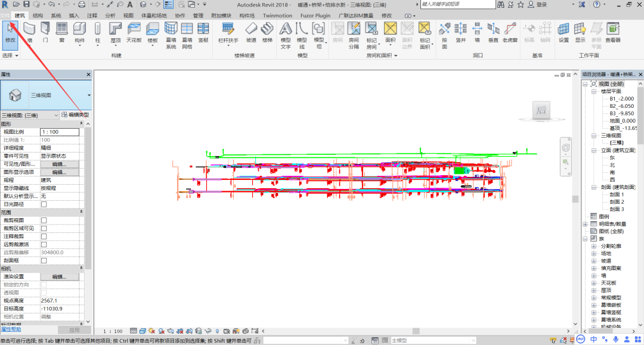The height and width of the screenshot is (345, 644).
Task: Collapse the 立面 (建筑立面) tree node
Action: click(x=594, y=150)
